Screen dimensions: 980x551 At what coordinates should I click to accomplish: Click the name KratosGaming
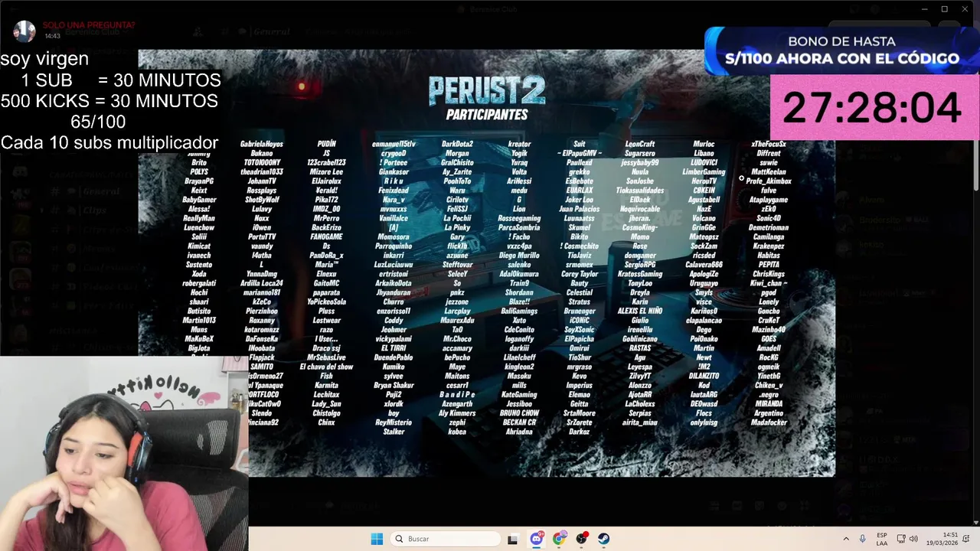click(x=640, y=274)
